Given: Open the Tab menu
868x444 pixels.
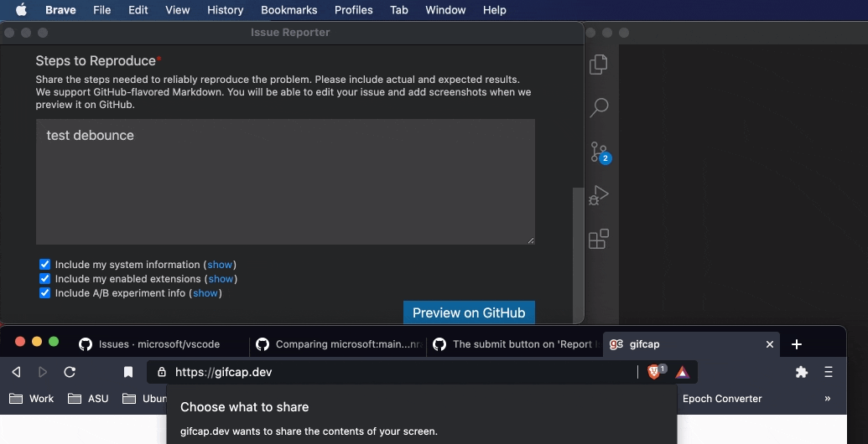Looking at the screenshot, I should [x=398, y=10].
